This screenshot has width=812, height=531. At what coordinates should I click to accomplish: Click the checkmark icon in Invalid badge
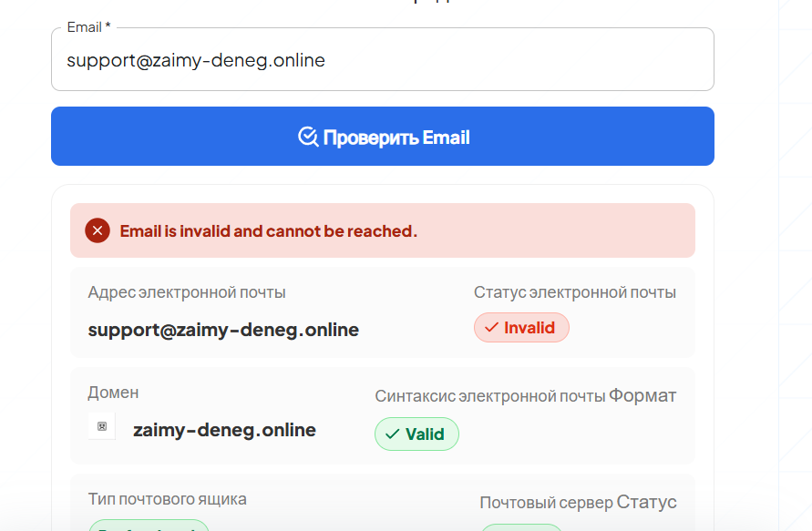(x=491, y=328)
